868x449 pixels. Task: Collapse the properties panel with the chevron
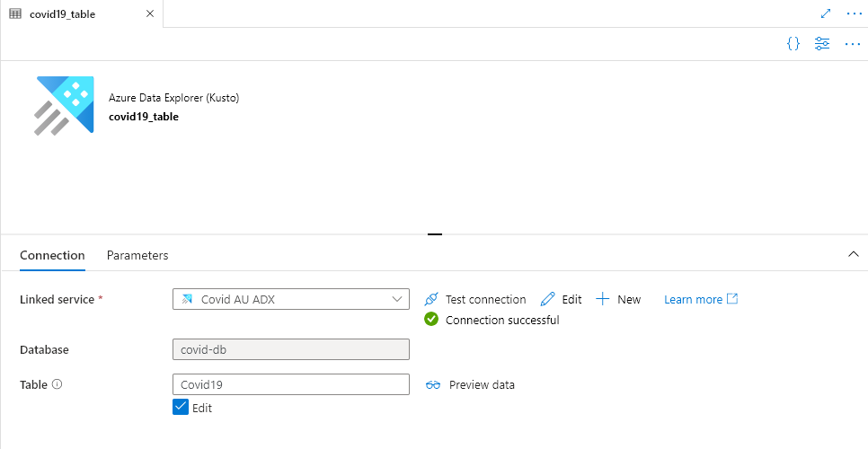853,254
